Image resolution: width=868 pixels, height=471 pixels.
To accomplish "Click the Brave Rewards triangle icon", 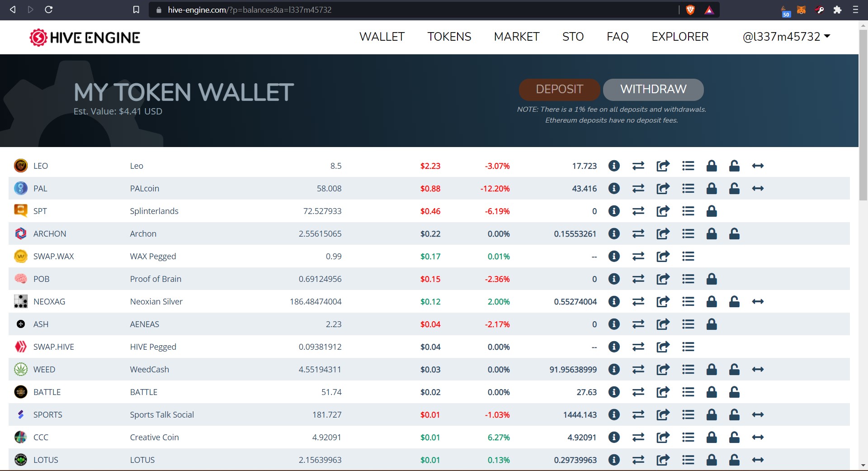I will [x=709, y=10].
